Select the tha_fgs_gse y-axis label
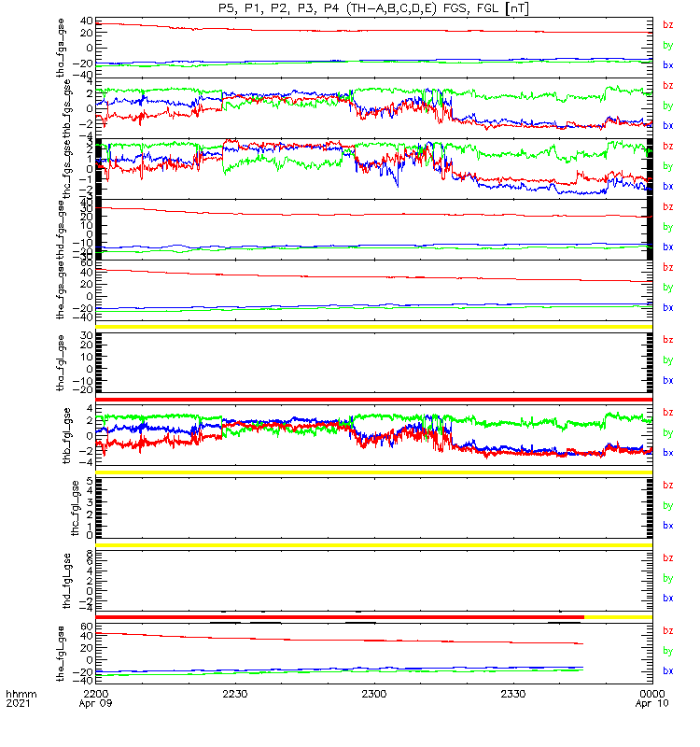700x747 pixels. [61, 48]
